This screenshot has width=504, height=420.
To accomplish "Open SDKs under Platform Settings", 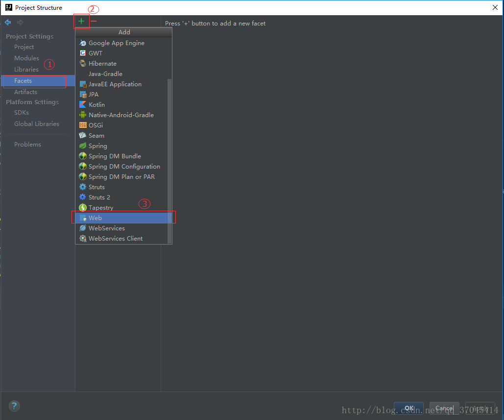I will point(22,113).
